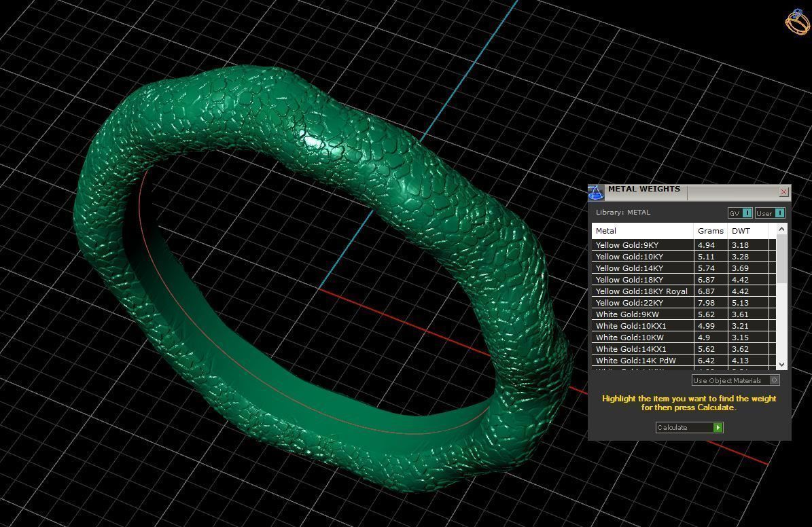Toggle the User library switch

click(770, 213)
